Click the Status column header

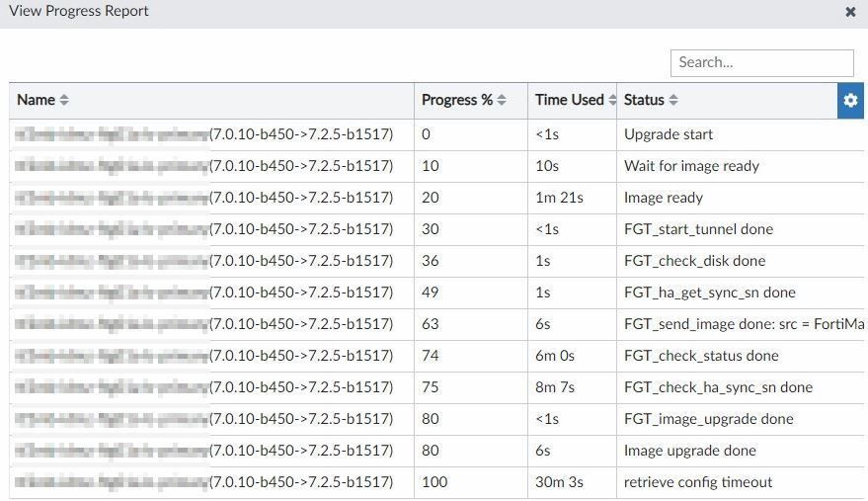[644, 100]
